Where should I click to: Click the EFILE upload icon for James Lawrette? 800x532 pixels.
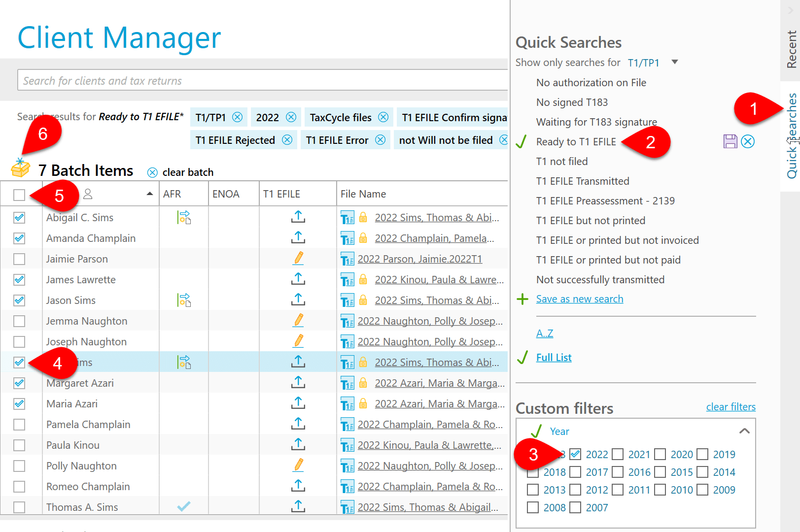point(298,279)
